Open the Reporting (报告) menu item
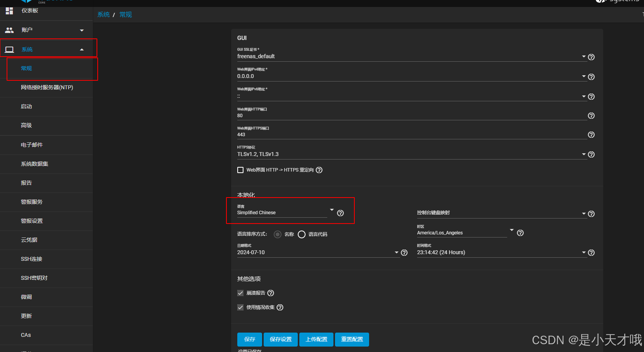 pos(47,183)
